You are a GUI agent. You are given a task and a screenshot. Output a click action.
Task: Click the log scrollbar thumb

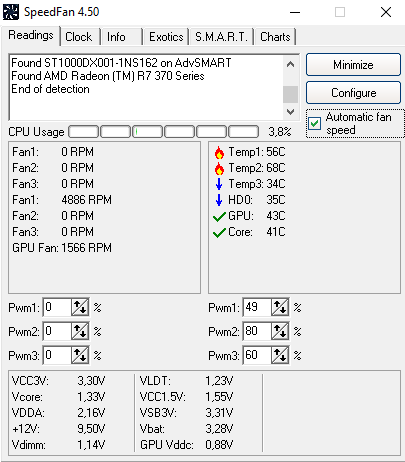[x=290, y=94]
